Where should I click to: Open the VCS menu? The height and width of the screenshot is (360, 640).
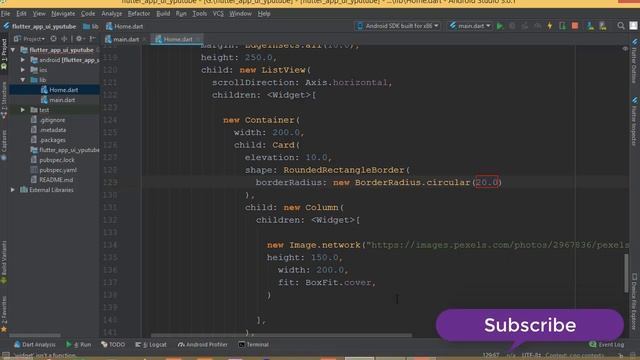pos(218,13)
